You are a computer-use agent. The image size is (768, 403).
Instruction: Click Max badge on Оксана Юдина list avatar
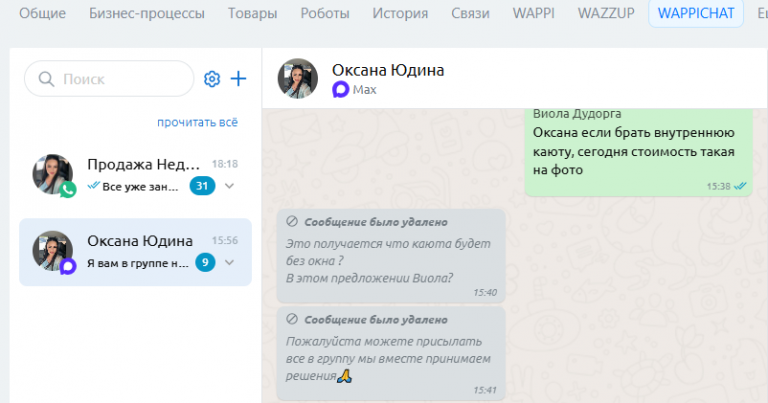tap(68, 266)
